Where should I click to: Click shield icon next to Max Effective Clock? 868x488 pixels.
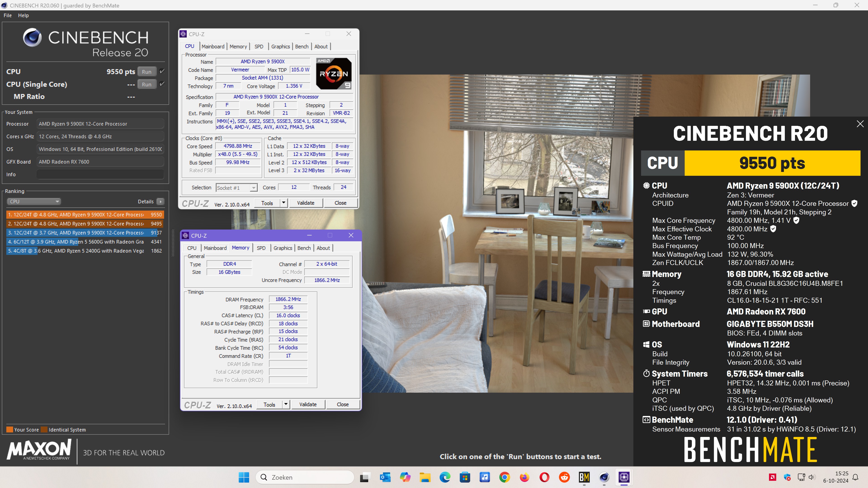[773, 229]
